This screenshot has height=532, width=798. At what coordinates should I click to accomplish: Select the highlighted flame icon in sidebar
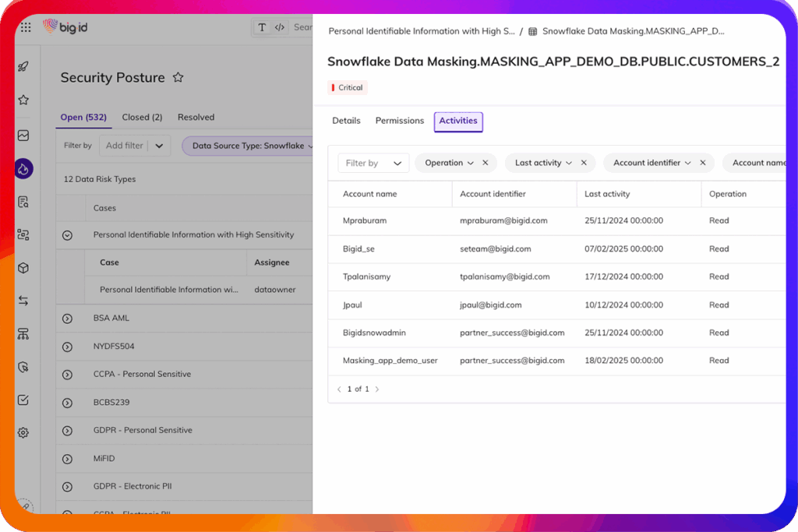click(23, 168)
